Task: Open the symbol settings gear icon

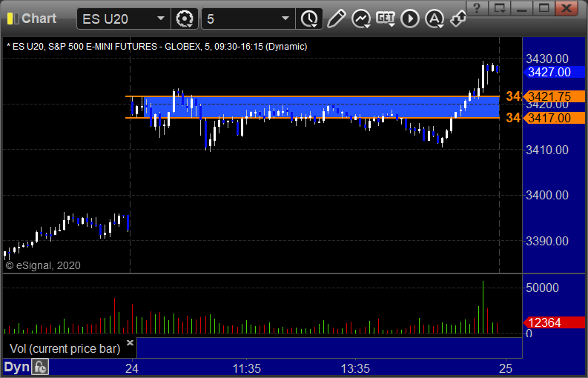Action: tap(185, 19)
